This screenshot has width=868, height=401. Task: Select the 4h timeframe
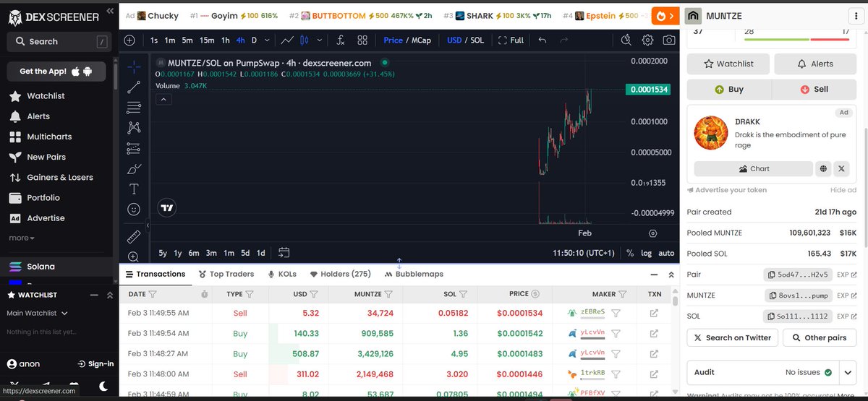point(240,40)
